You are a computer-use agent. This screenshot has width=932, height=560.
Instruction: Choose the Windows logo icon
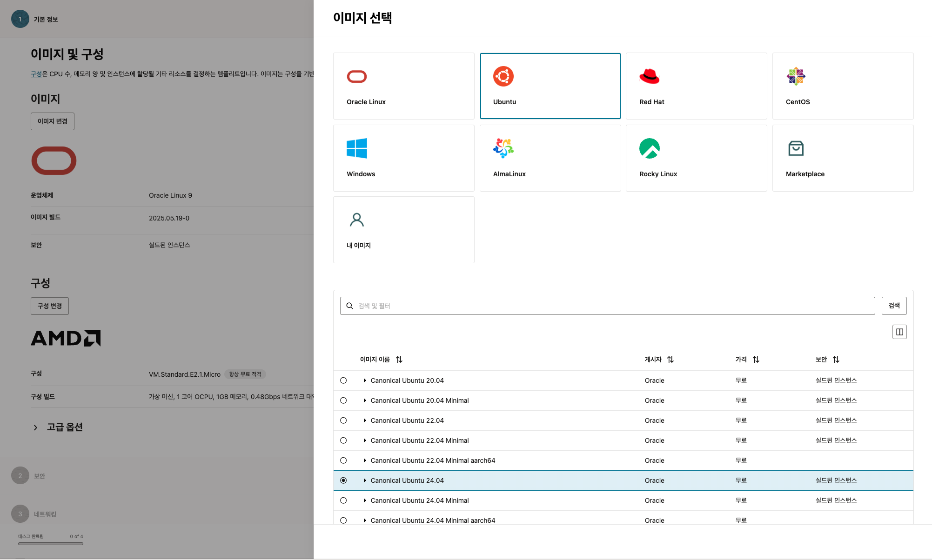357,148
